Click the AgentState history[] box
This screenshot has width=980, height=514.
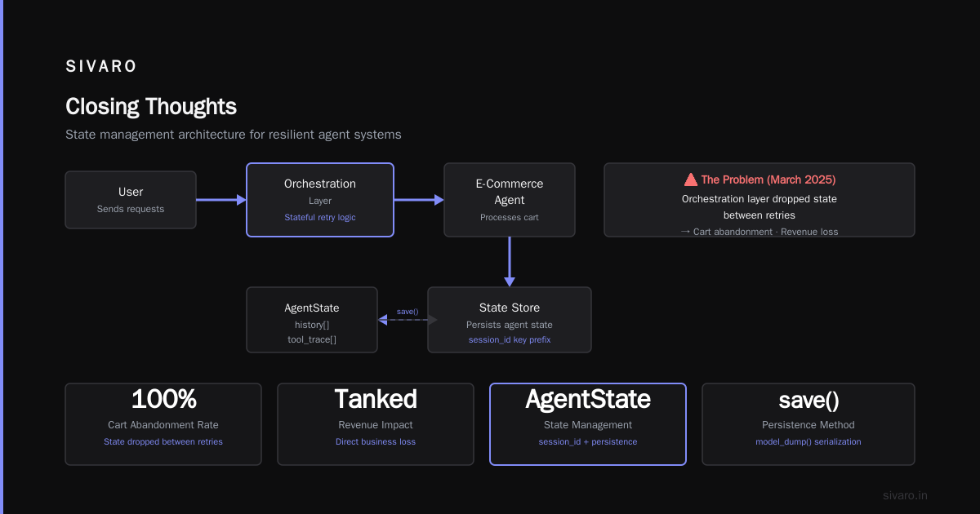312,320
